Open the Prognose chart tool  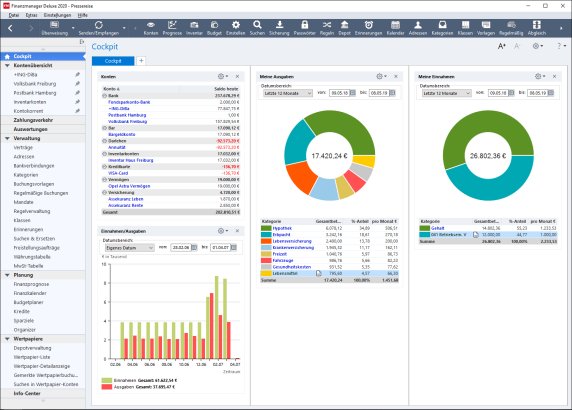click(x=172, y=28)
